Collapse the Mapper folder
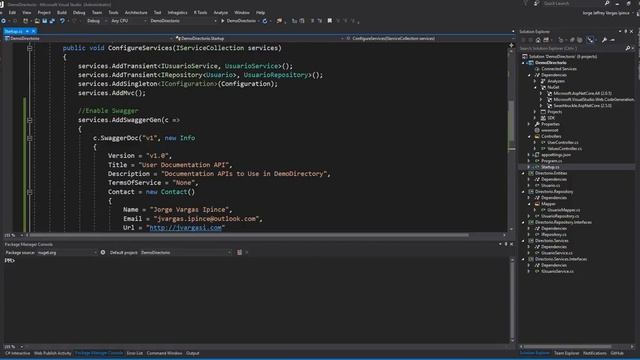This screenshot has height=360, width=640. 529,204
